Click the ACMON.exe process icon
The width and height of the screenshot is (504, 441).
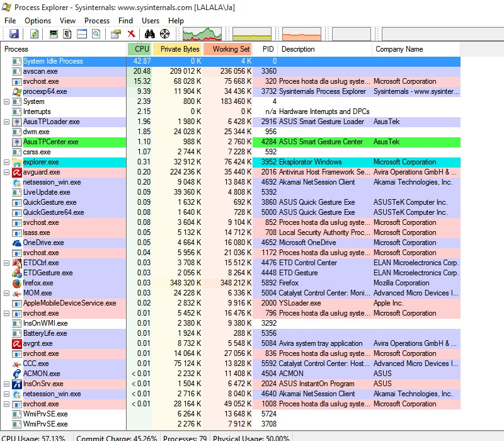tap(17, 374)
